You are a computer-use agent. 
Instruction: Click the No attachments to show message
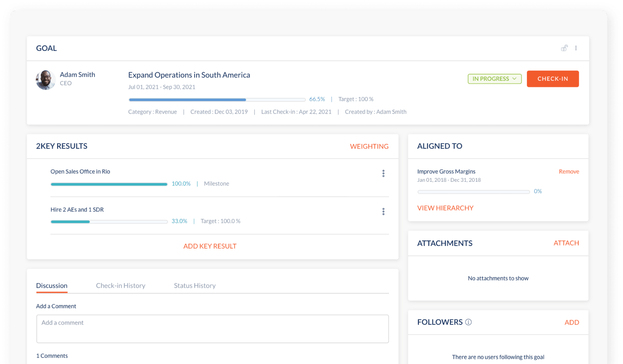tap(498, 278)
